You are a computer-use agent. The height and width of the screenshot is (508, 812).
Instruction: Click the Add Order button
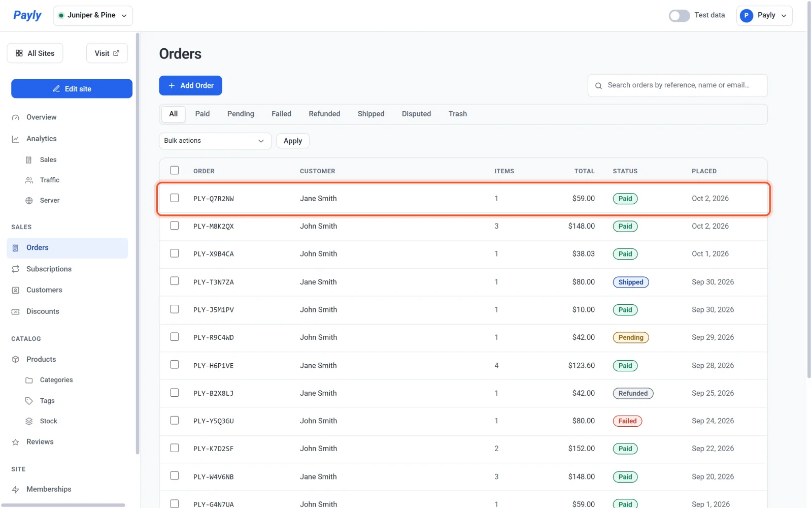coord(190,85)
